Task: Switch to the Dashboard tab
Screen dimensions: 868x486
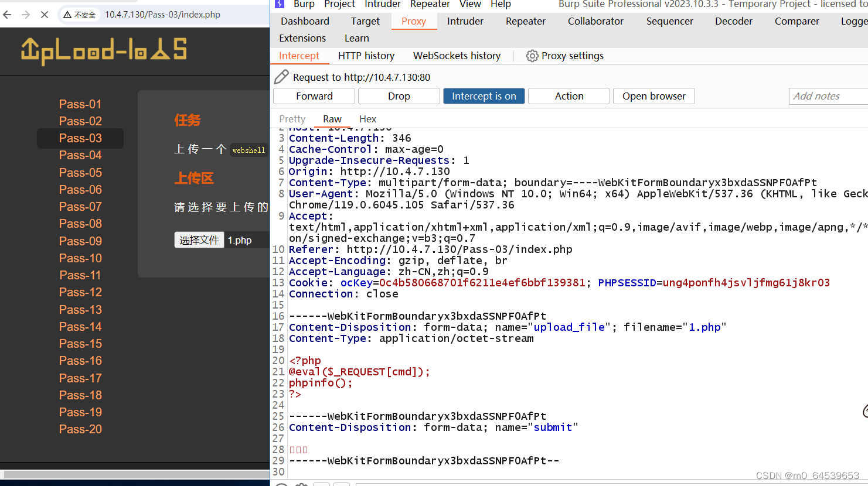Action: click(x=305, y=21)
